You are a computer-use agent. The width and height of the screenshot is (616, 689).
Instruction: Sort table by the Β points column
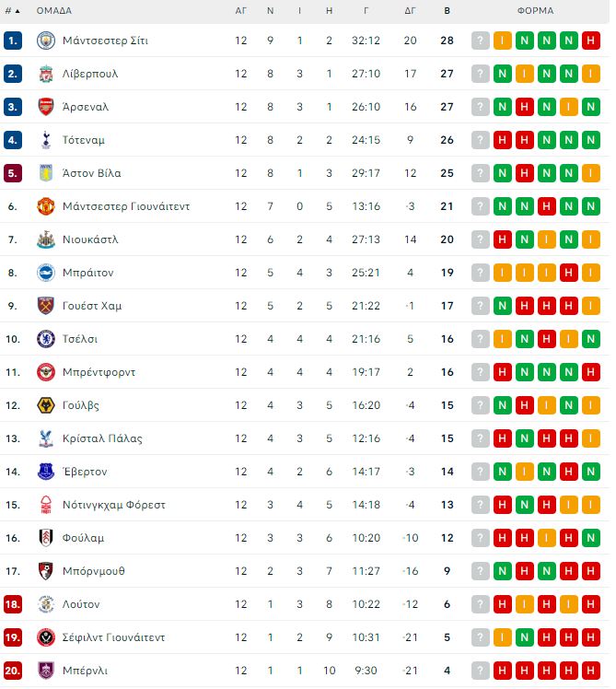click(x=447, y=11)
